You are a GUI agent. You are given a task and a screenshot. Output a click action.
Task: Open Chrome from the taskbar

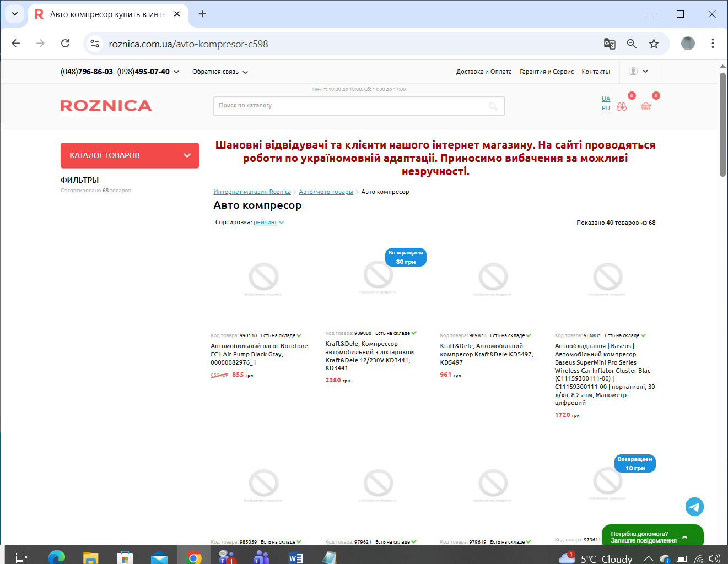click(193, 557)
